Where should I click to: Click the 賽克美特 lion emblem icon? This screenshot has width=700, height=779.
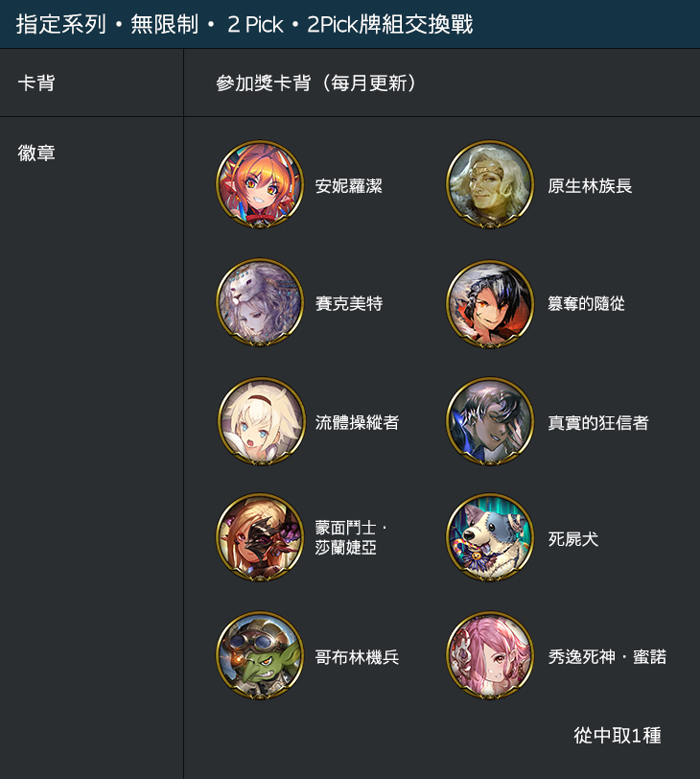coord(260,302)
